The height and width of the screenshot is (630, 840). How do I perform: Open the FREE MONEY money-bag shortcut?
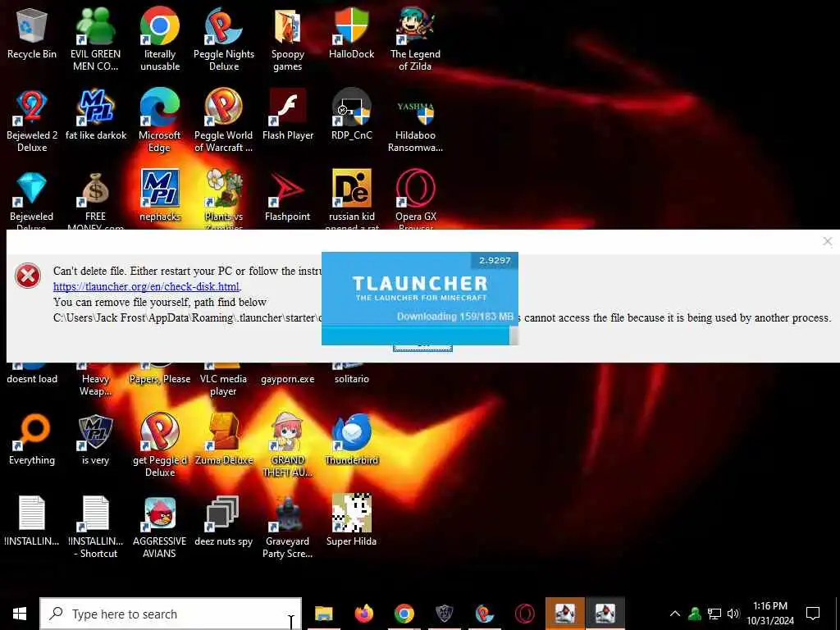click(x=95, y=189)
